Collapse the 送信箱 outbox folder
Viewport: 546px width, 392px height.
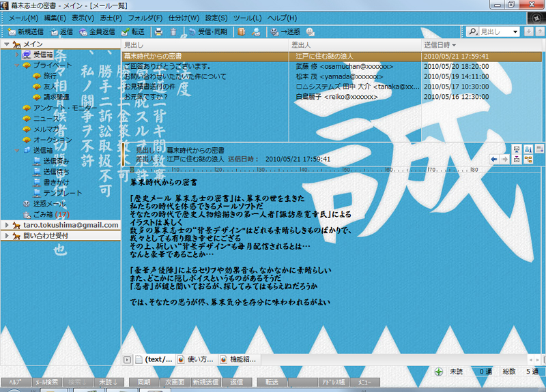coord(16,150)
